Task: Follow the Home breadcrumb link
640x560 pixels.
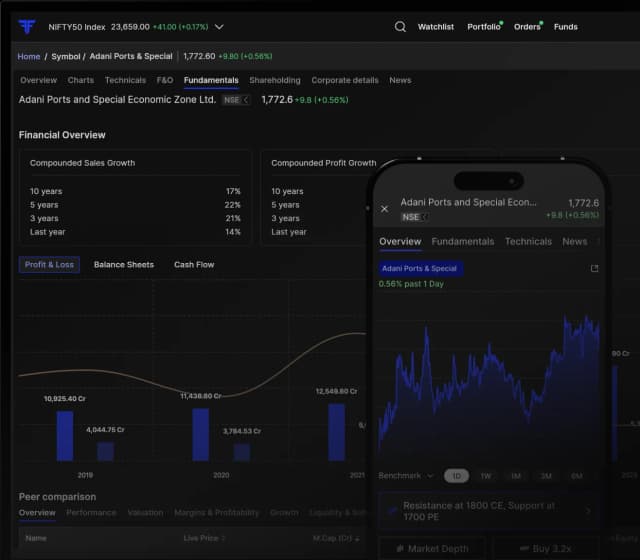Action: click(x=29, y=56)
